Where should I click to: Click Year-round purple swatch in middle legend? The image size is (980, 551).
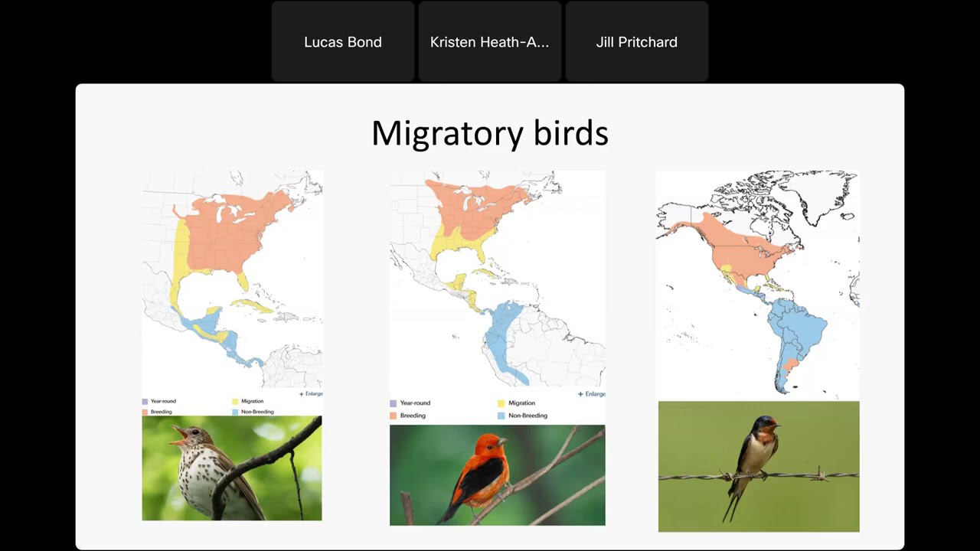pyautogui.click(x=393, y=403)
